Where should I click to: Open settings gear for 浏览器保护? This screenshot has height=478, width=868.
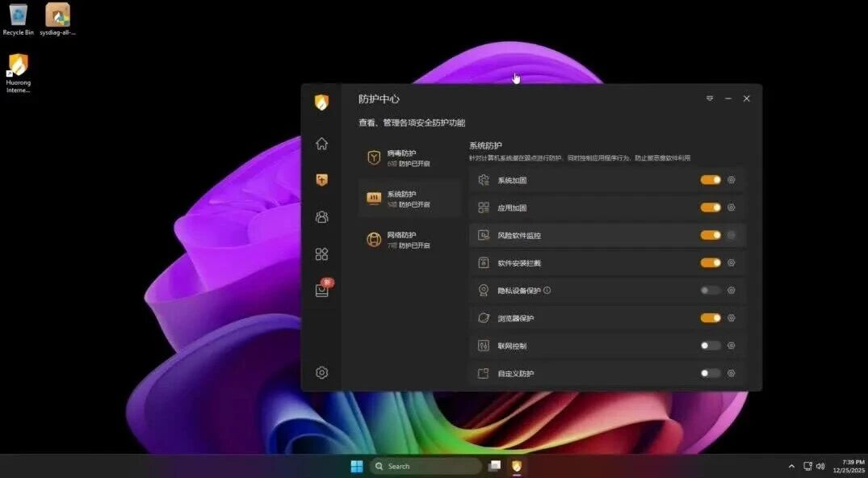click(x=732, y=318)
